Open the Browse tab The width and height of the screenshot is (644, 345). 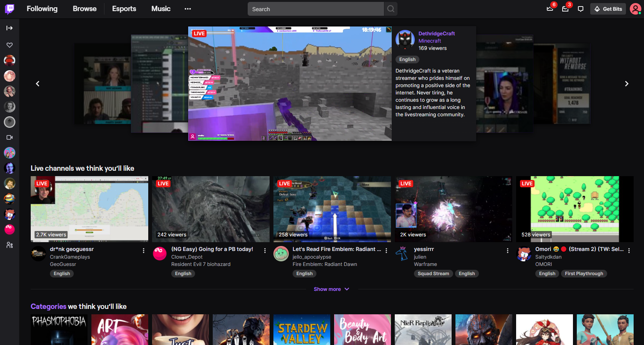point(85,9)
